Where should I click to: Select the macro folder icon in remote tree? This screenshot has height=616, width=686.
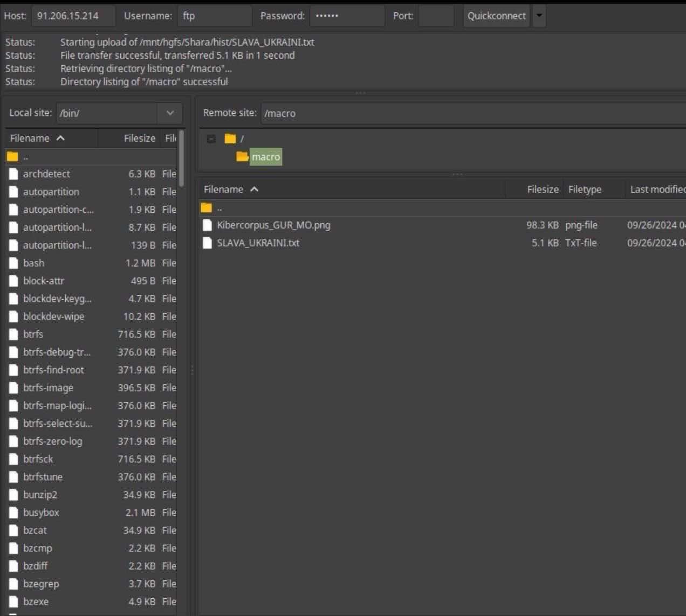(x=242, y=157)
